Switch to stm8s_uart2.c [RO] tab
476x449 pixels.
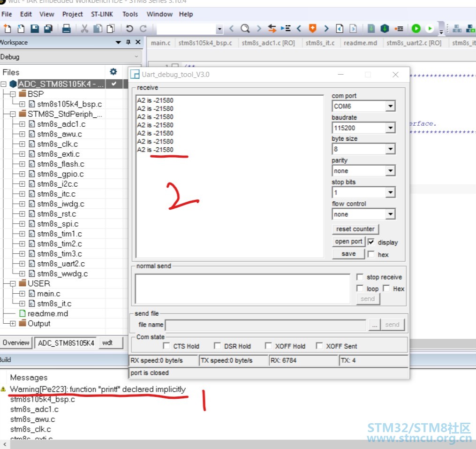[x=414, y=43]
